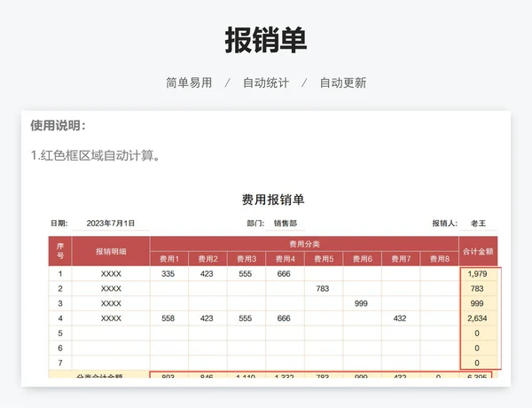Screen dimensions: 532x408
Task: Select the XXXX detail cell in row 1
Action: click(x=111, y=273)
